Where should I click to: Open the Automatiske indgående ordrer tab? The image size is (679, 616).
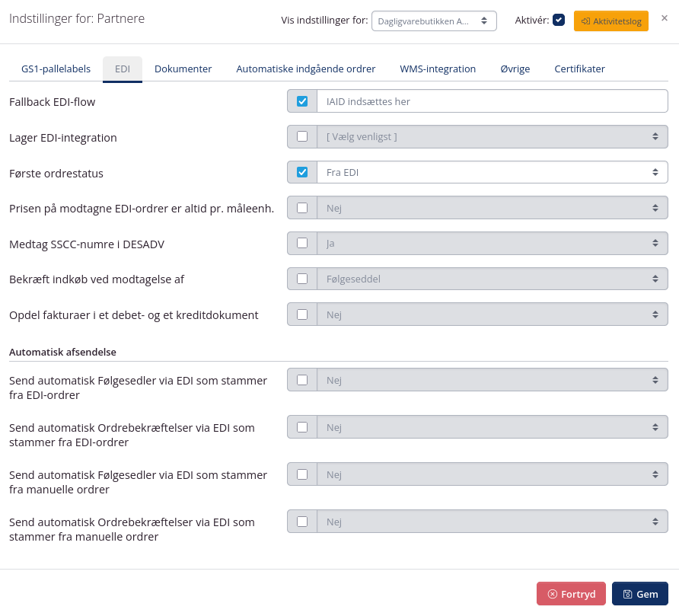pos(305,69)
